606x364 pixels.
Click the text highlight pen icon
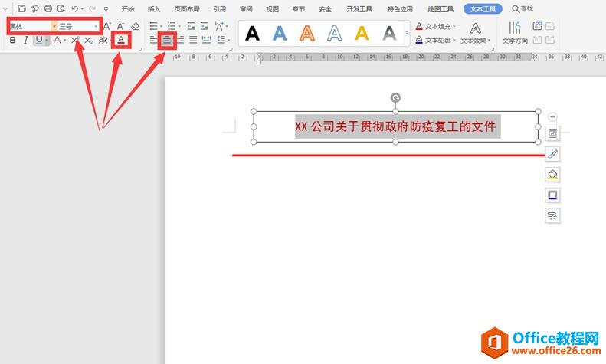click(103, 40)
